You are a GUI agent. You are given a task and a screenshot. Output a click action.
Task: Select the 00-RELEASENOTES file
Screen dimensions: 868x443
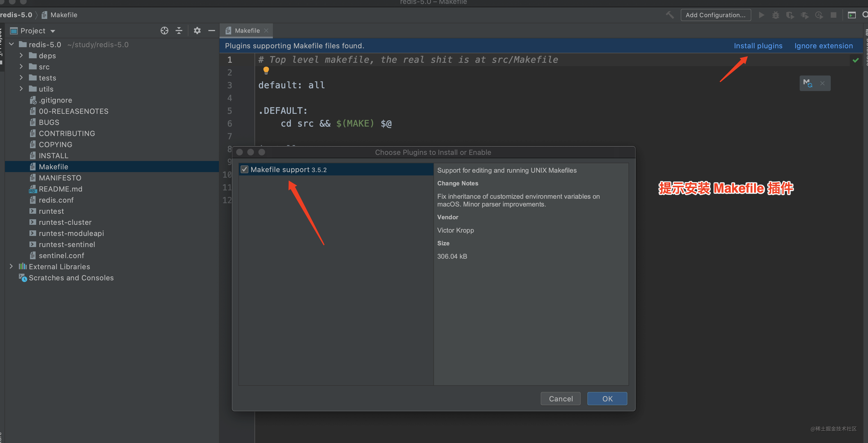[112, 111]
